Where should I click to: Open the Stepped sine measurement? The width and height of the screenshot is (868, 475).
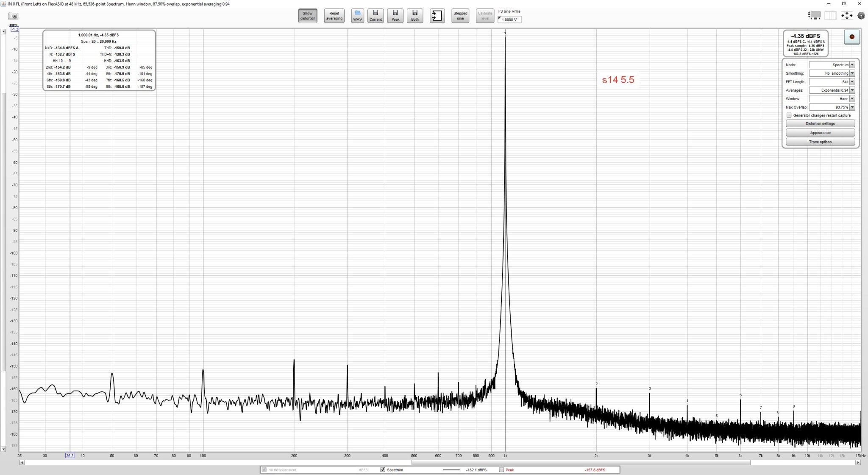pos(460,16)
